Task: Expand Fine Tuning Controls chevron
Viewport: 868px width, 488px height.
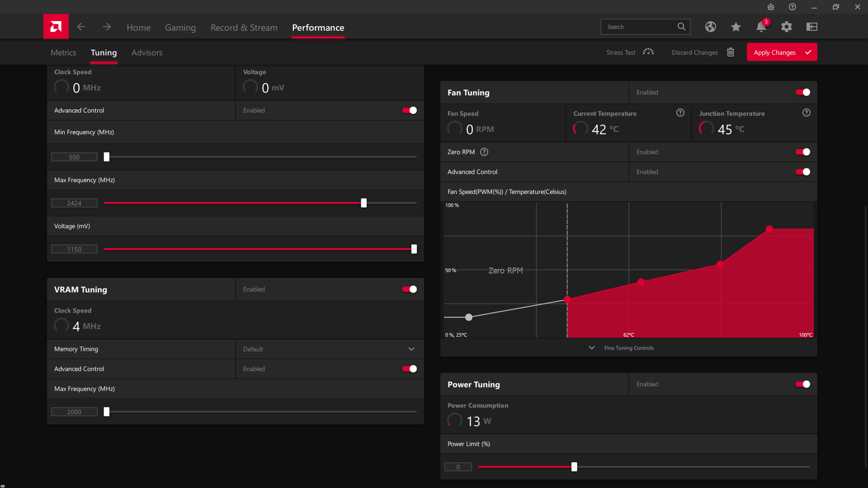Action: tap(592, 347)
